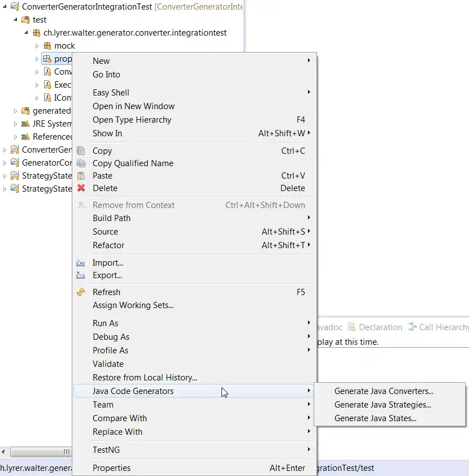Click the Import icon in menu
This screenshot has width=469, height=476.
tap(80, 262)
